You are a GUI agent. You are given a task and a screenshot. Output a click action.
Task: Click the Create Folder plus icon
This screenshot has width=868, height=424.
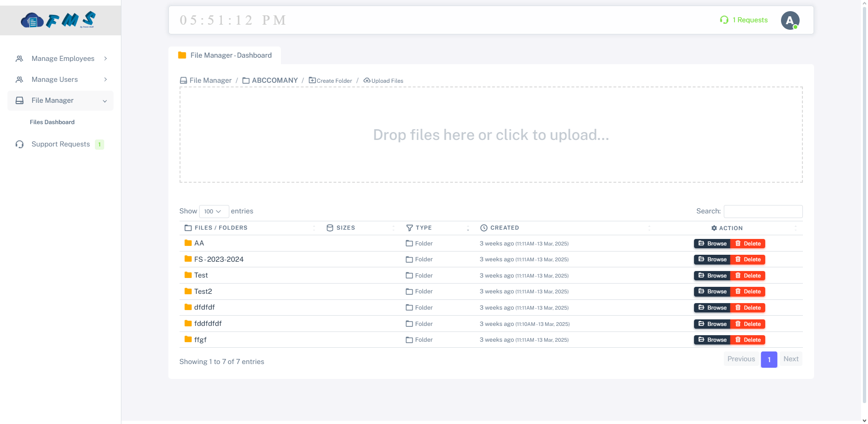click(x=312, y=80)
